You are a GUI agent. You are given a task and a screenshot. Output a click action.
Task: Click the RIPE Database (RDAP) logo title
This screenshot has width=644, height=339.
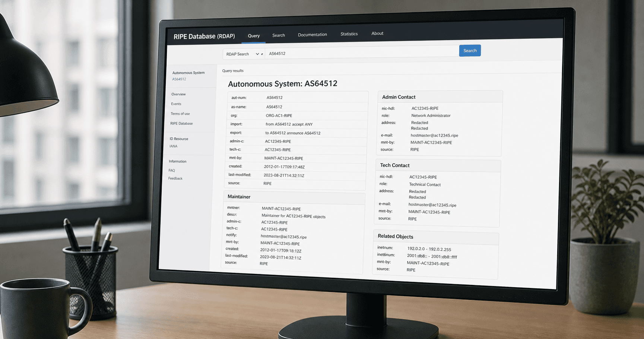pos(204,37)
